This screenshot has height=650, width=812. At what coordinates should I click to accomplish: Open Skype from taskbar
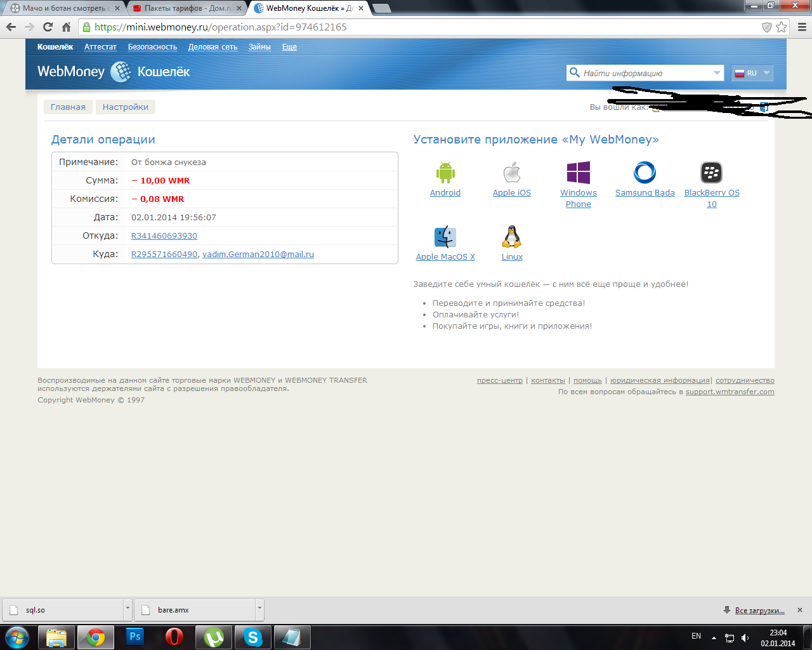point(253,637)
